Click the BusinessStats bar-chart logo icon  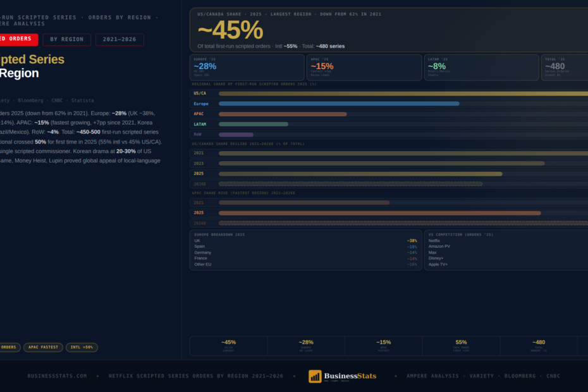(x=315, y=376)
